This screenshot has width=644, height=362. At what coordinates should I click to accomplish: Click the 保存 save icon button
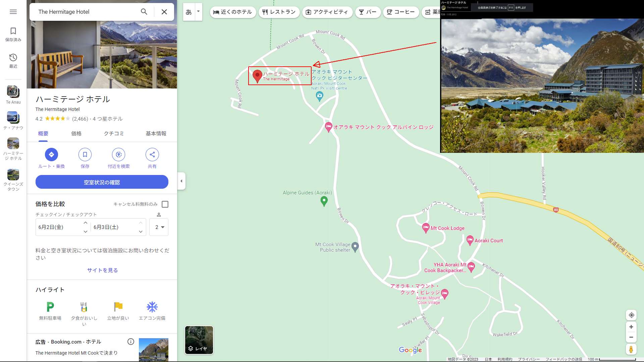pyautogui.click(x=85, y=155)
